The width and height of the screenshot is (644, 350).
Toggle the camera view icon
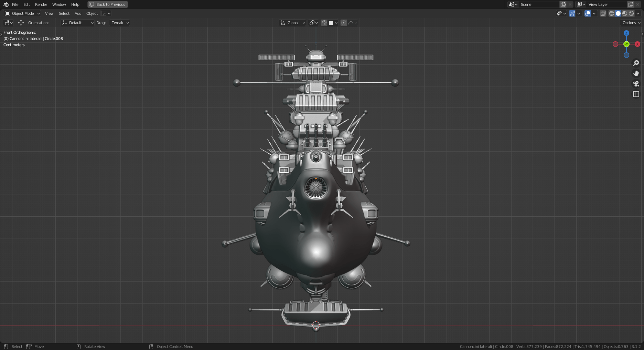point(636,84)
